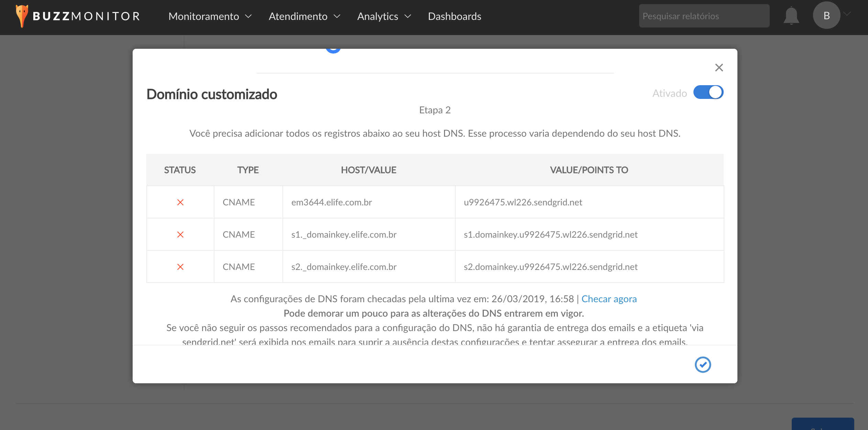Click the user avatar labeled B

pos(826,16)
